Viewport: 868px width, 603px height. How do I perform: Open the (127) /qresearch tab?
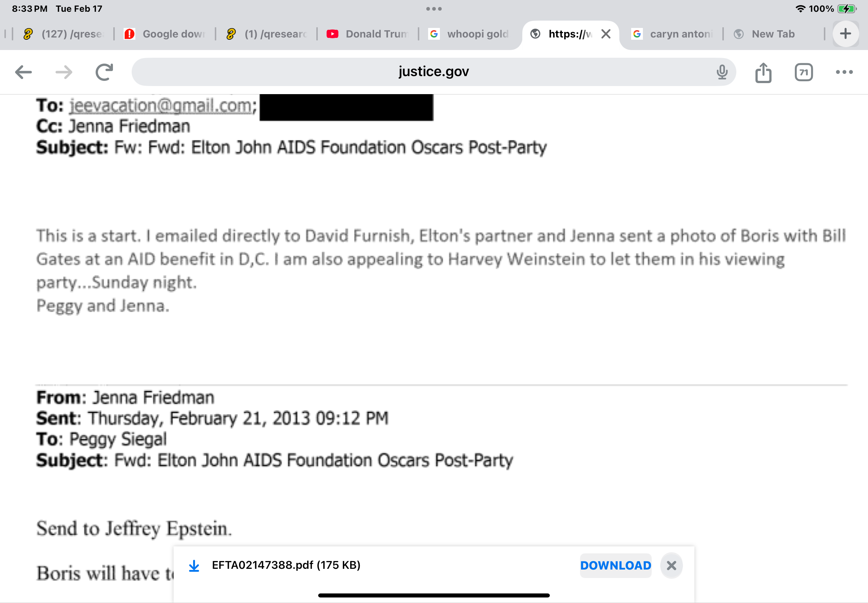(64, 34)
